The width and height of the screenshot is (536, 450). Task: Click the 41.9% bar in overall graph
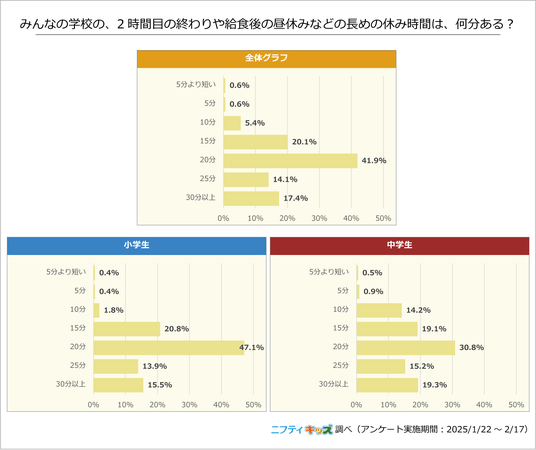(291, 161)
